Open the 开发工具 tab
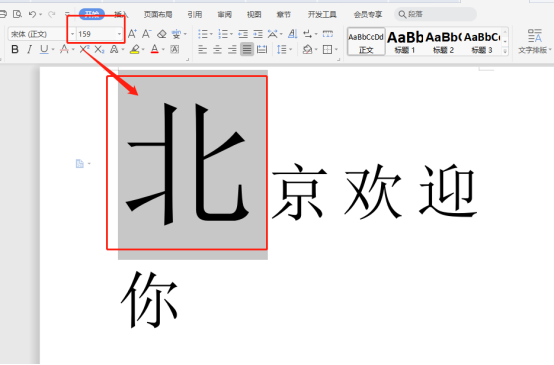554x365 pixels. [x=322, y=14]
